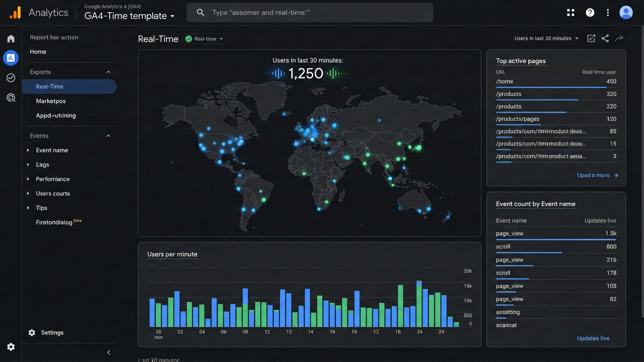Open the Users in last 30 minutes dropdown
The width and height of the screenshot is (644, 362).
546,39
